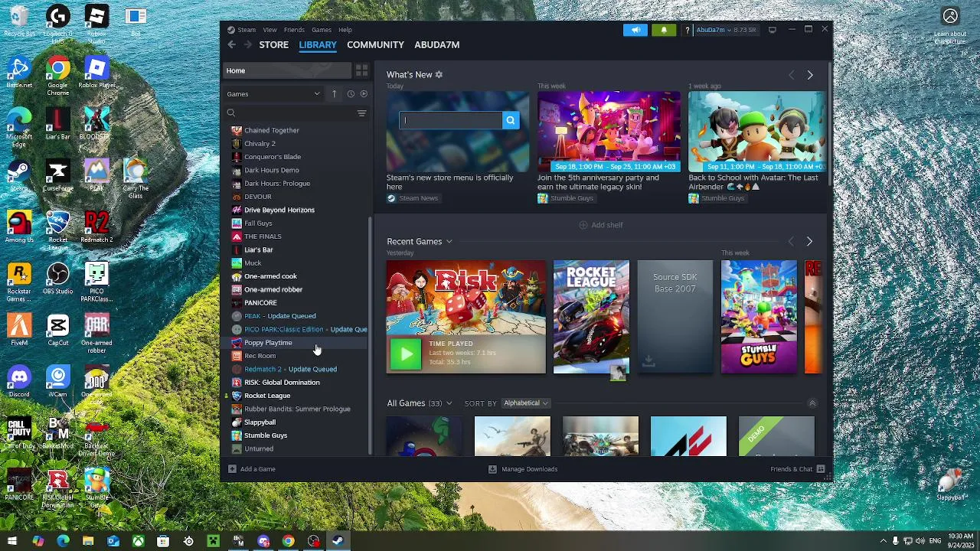Viewport: 980px width, 551px height.
Task: Open Alphabetical sort-by dropdown
Action: (x=525, y=403)
